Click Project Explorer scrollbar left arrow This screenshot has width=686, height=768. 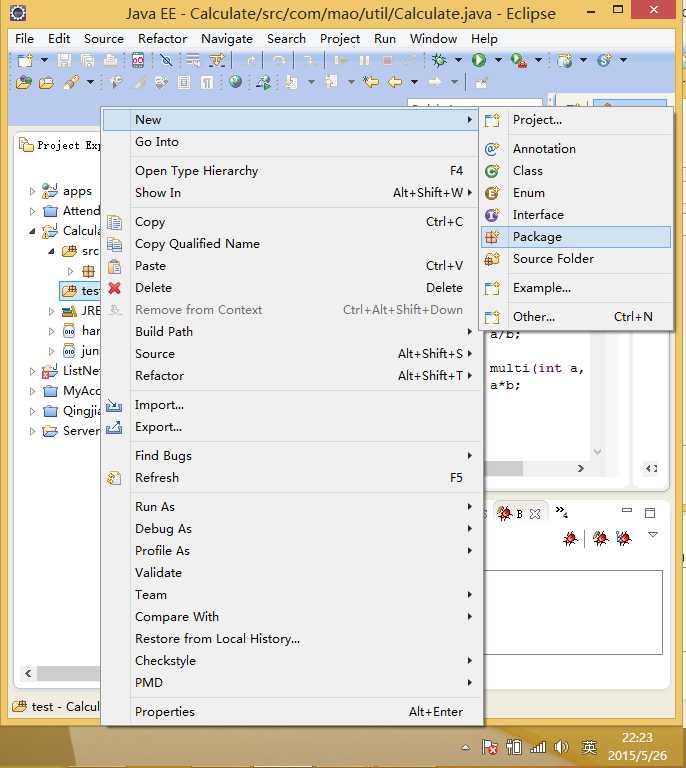(x=28, y=673)
